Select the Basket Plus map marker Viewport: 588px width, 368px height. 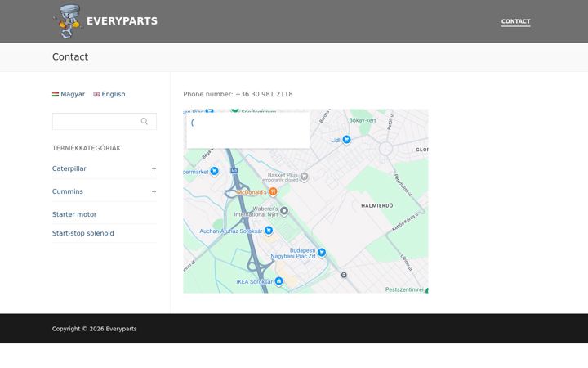(x=304, y=176)
